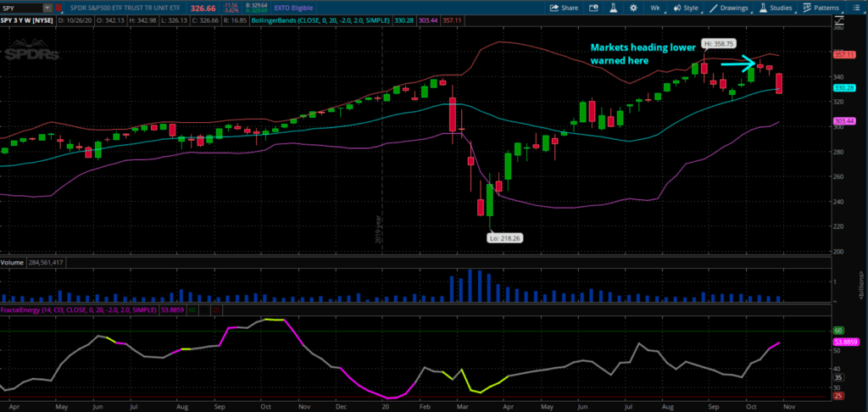The image size is (868, 412).
Task: Click the FractalEnergy study label
Action: click(x=79, y=310)
